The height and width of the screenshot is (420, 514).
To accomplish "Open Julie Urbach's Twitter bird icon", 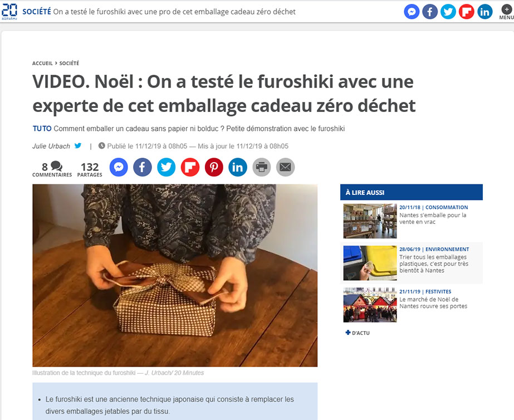I will point(78,145).
